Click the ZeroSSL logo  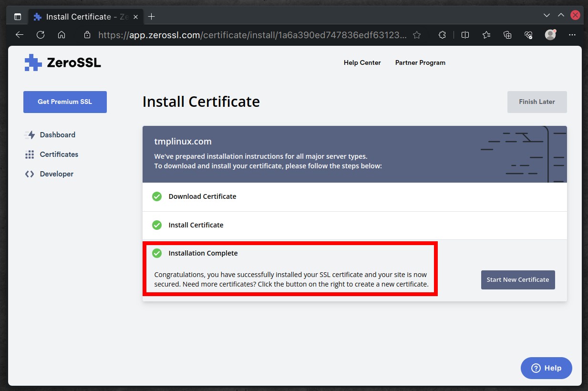[62, 62]
